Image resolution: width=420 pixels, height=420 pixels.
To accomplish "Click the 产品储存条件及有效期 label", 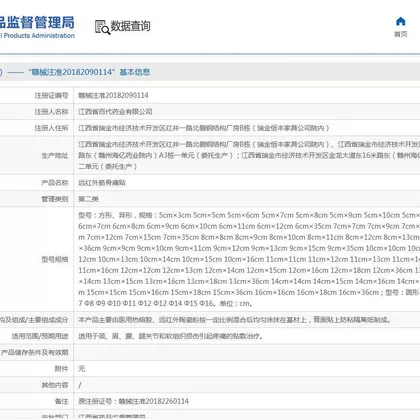I will coord(34,352).
